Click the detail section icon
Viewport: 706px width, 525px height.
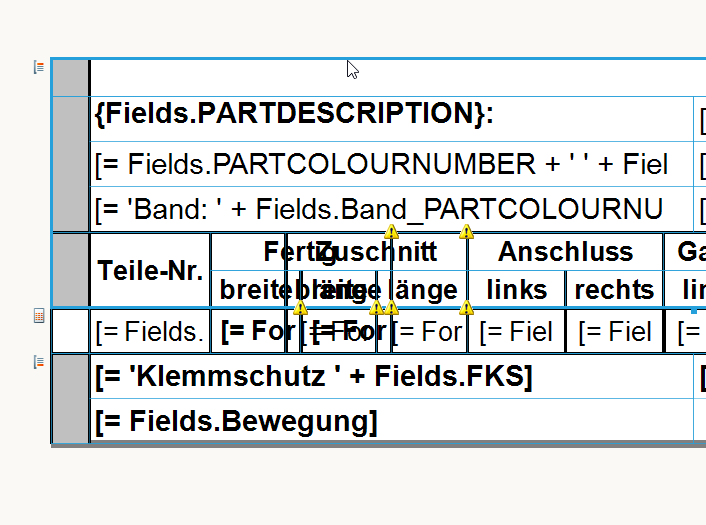point(39,316)
